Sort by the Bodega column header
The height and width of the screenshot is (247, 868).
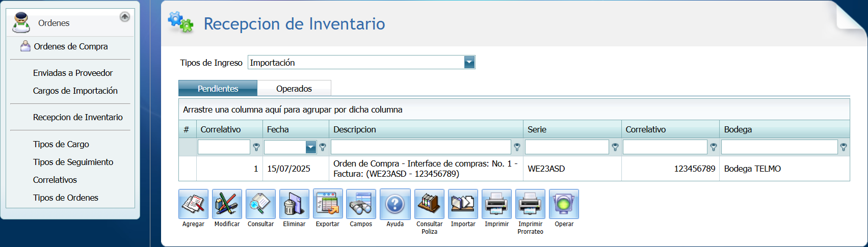784,129
